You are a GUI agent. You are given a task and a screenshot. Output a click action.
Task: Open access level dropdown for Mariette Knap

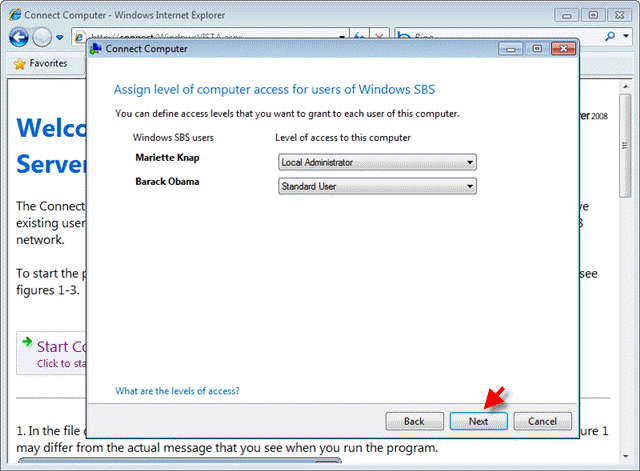pos(377,162)
